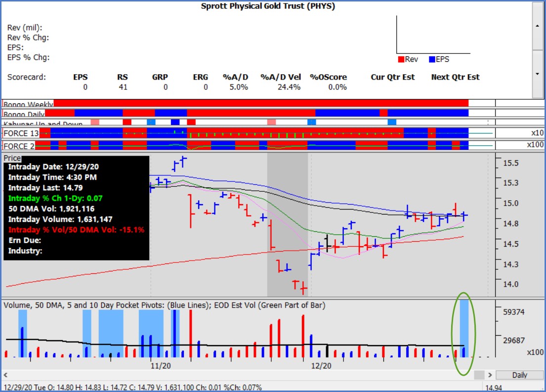Click the %A/D Vel scorecard header
Screen dimensions: 546x392
point(281,77)
